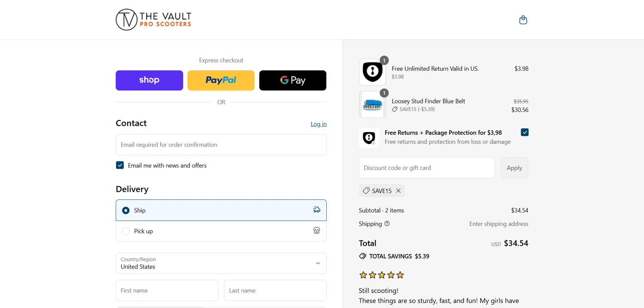
Task: Click the package protection shield icon
Action: click(x=369, y=138)
